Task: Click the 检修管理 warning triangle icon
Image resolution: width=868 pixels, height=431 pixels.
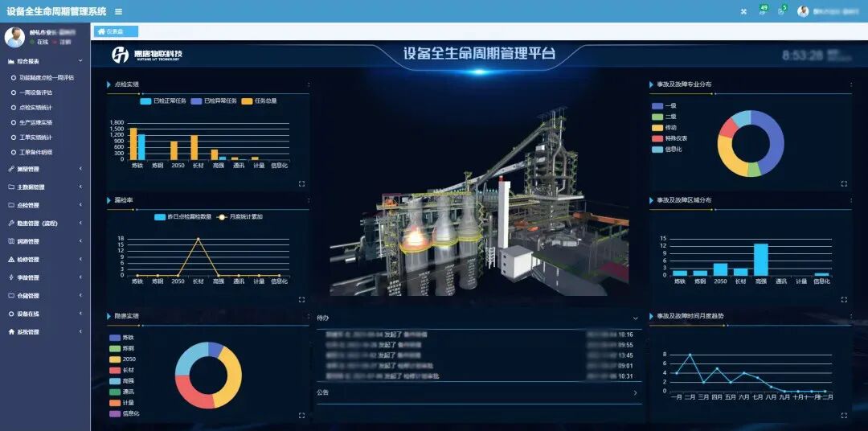Action: pyautogui.click(x=11, y=259)
